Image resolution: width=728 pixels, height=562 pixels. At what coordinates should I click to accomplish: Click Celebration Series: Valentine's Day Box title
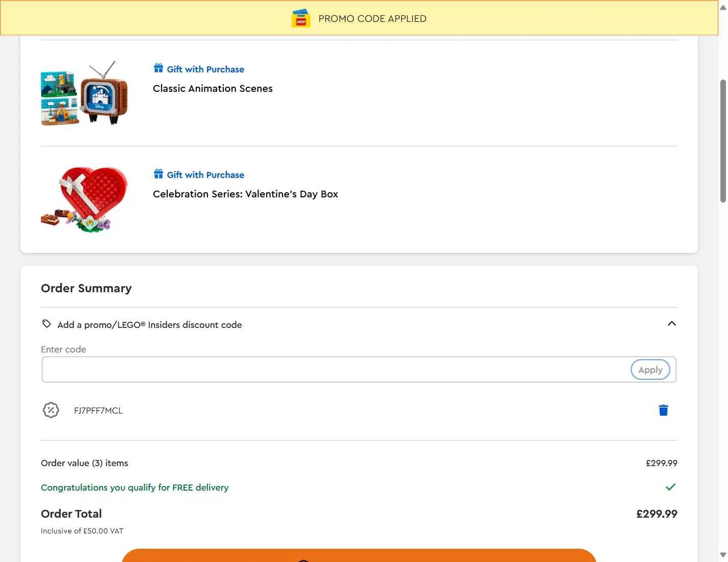click(x=245, y=194)
